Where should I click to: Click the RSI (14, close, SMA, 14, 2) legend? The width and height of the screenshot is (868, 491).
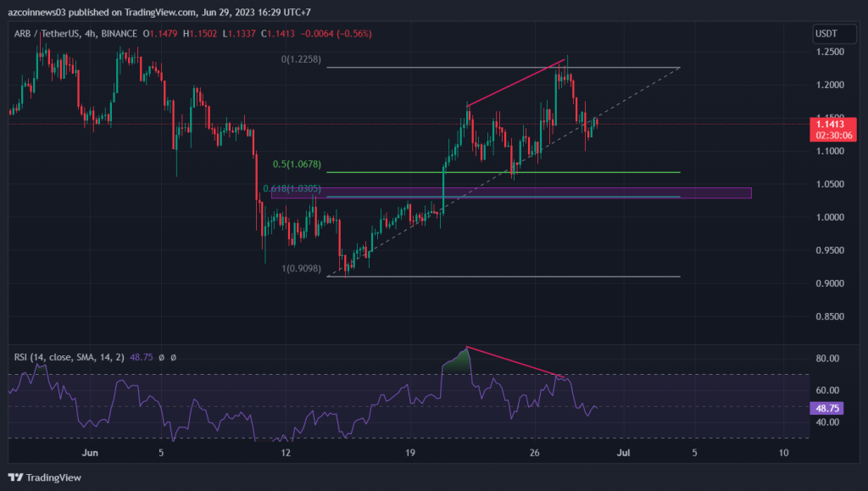point(70,358)
